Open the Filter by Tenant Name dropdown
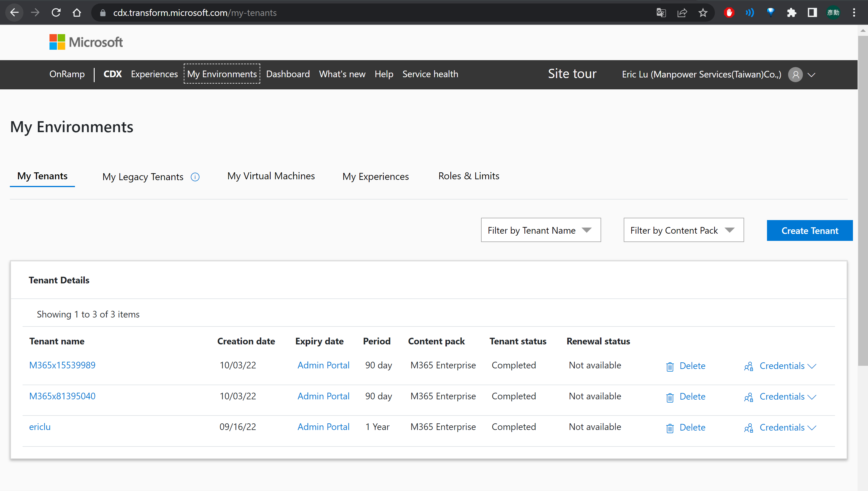Image resolution: width=868 pixels, height=491 pixels. pos(540,230)
